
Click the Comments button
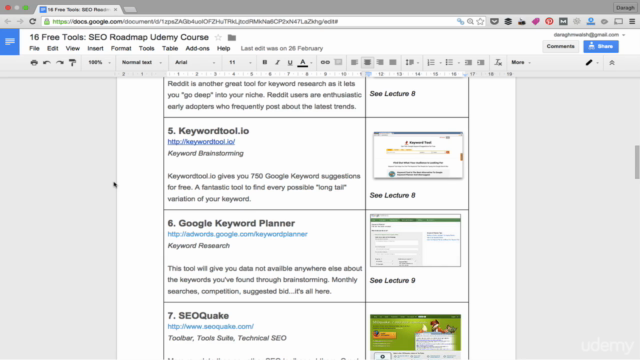560,46
